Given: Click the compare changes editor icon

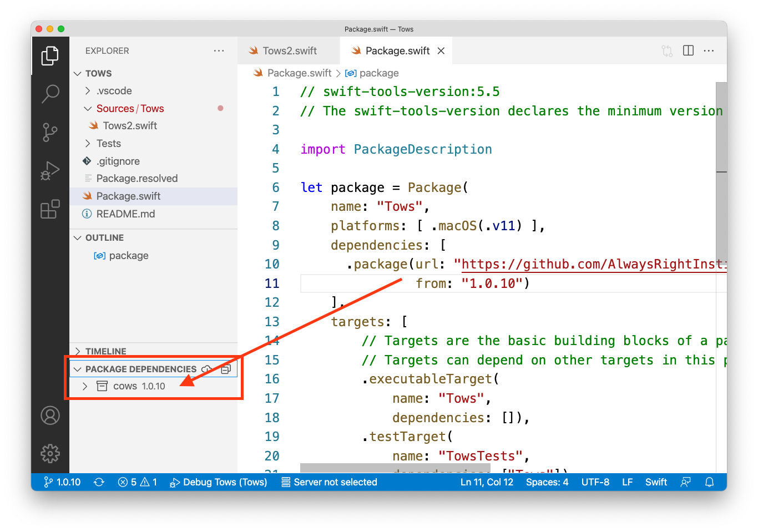Looking at the screenshot, I should click(x=666, y=50).
